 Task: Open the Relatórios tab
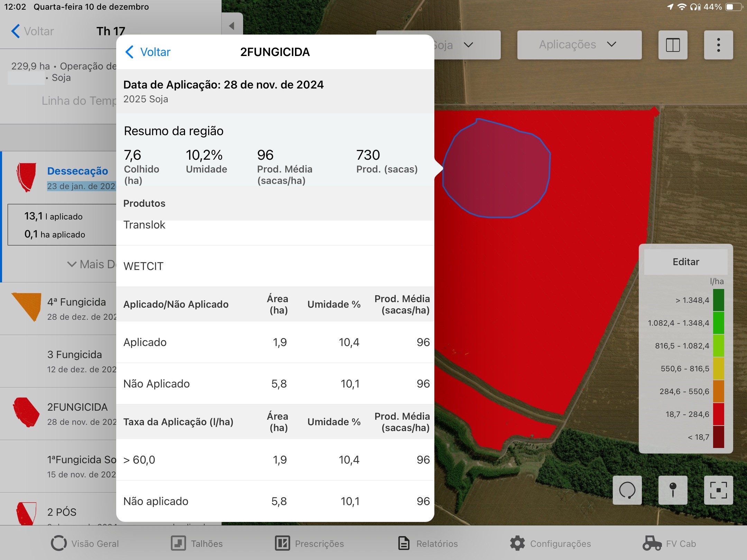[x=428, y=543]
